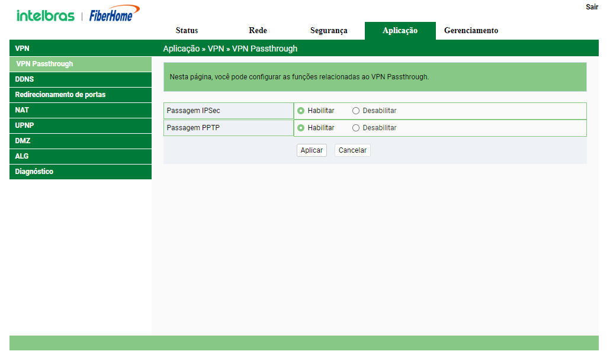Open the NAT sidebar section

[x=81, y=110]
